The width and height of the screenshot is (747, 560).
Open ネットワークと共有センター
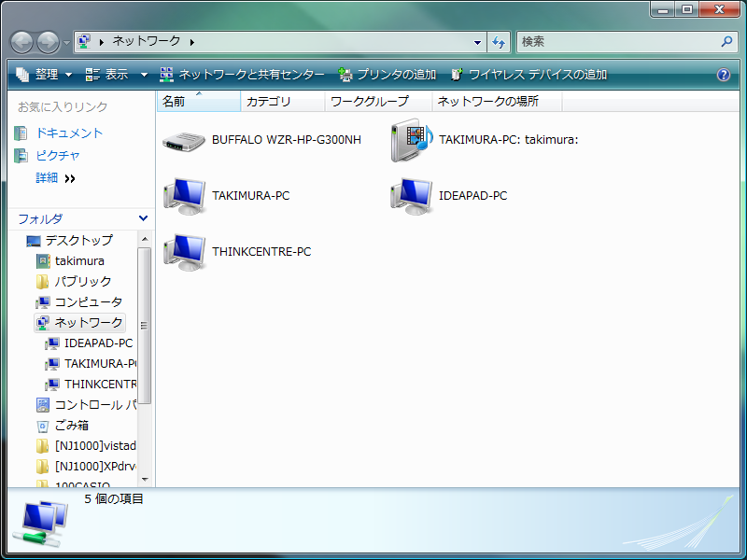pos(242,75)
